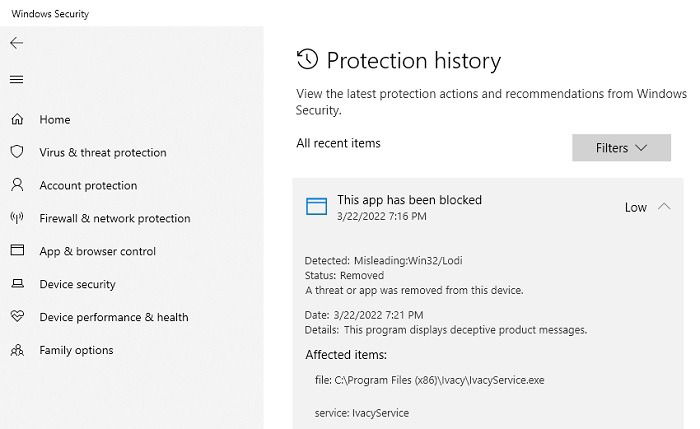This screenshot has width=700, height=429.
Task: Click the blocked app window icon
Action: point(317,206)
